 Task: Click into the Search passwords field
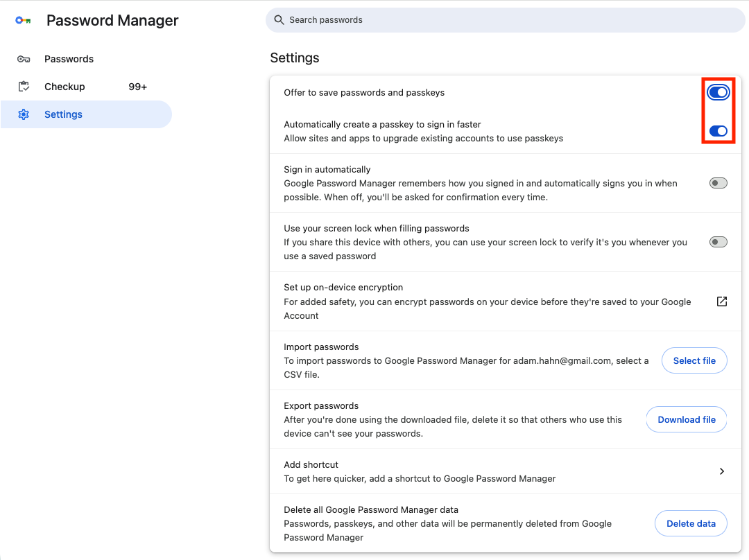(x=505, y=19)
